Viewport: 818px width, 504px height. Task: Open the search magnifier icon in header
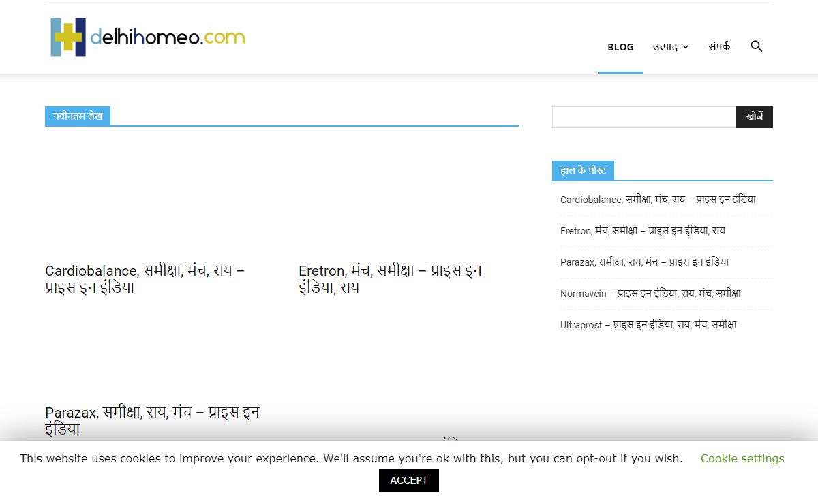point(756,46)
